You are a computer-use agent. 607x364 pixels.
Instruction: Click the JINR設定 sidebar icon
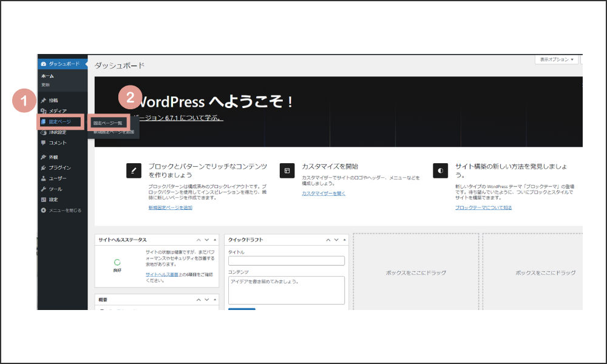43,132
